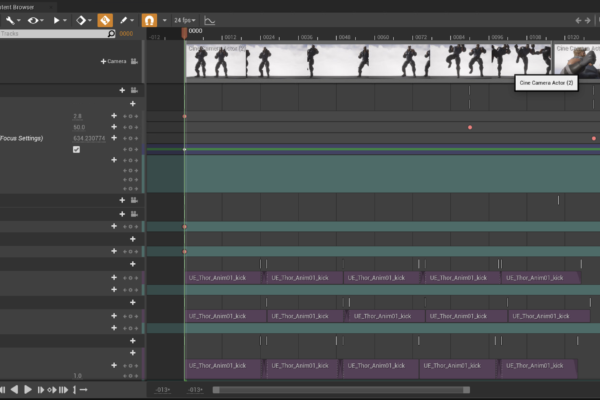This screenshot has width=600, height=400.
Task: Click the 1.0 value at bottom of track list
Action: pos(77,376)
